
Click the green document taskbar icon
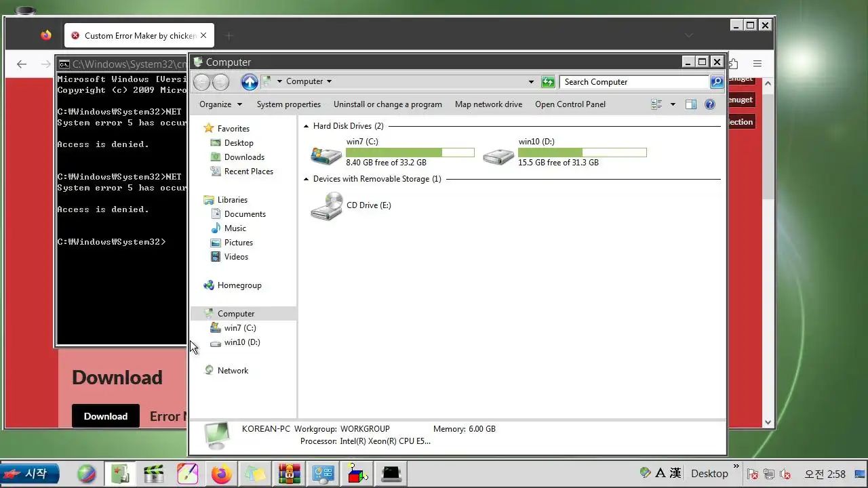pos(120,474)
